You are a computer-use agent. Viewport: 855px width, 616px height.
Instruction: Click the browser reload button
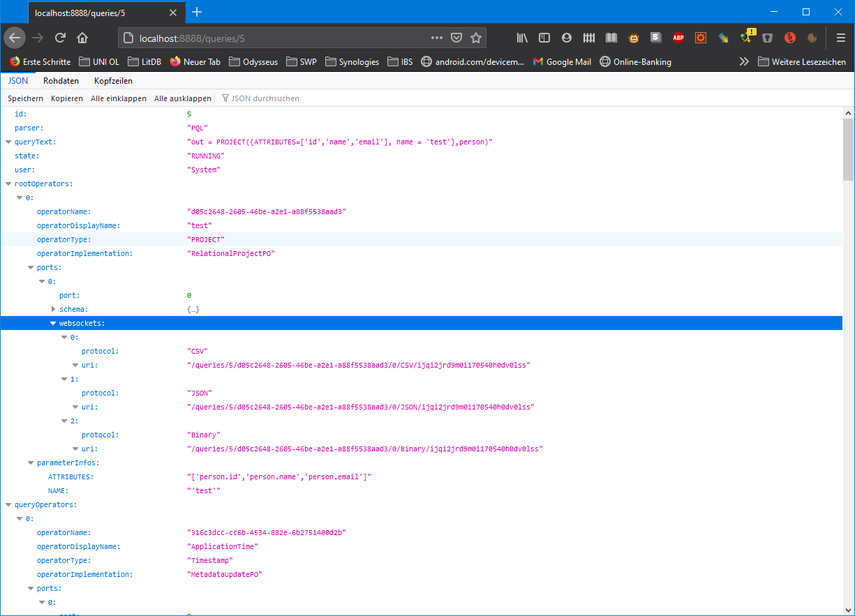point(60,38)
